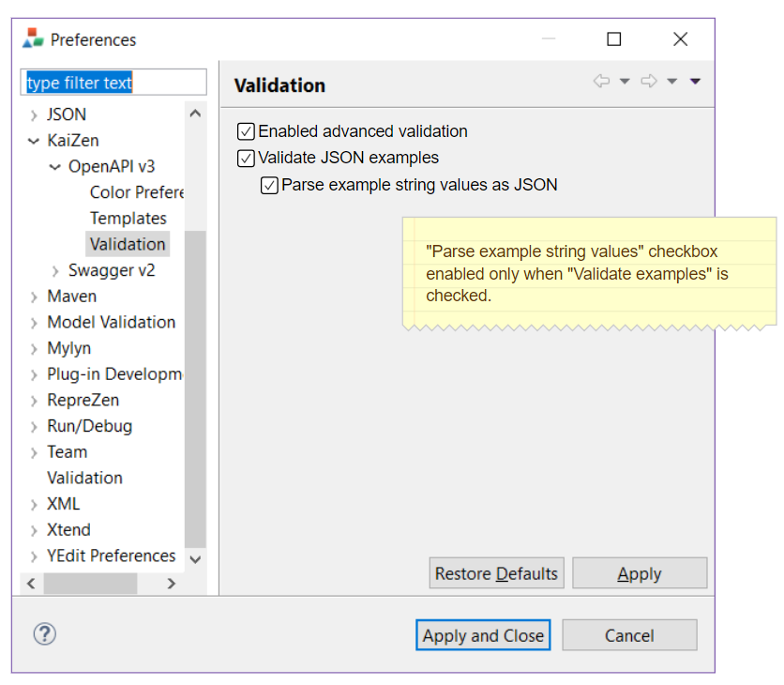Open the help question mark icon
The height and width of the screenshot is (685, 784).
pyautogui.click(x=44, y=634)
